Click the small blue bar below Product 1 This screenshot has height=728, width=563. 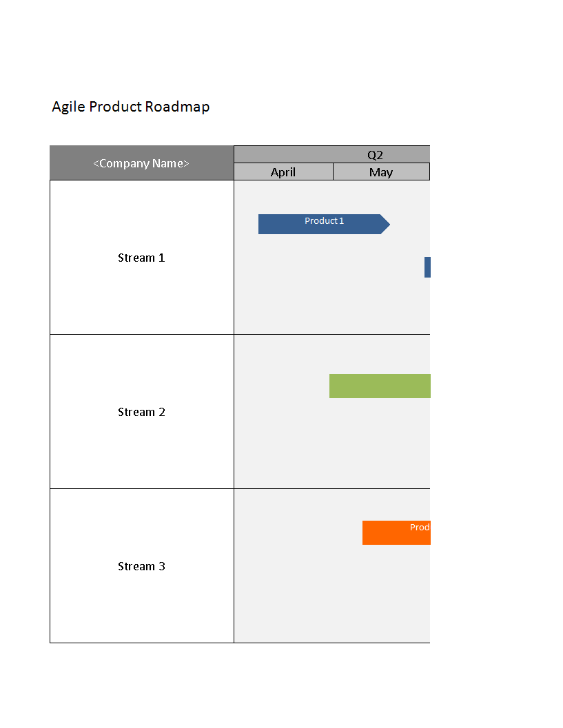click(427, 267)
